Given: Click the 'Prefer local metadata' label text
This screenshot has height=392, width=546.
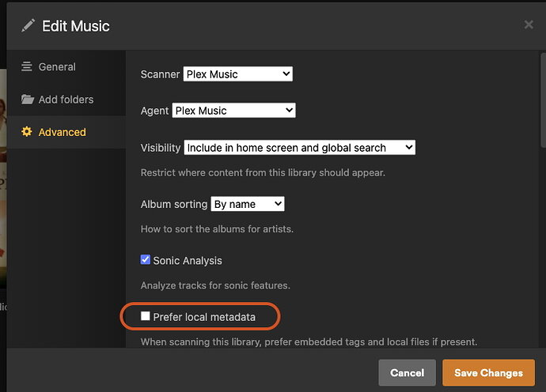Looking at the screenshot, I should tap(204, 317).
